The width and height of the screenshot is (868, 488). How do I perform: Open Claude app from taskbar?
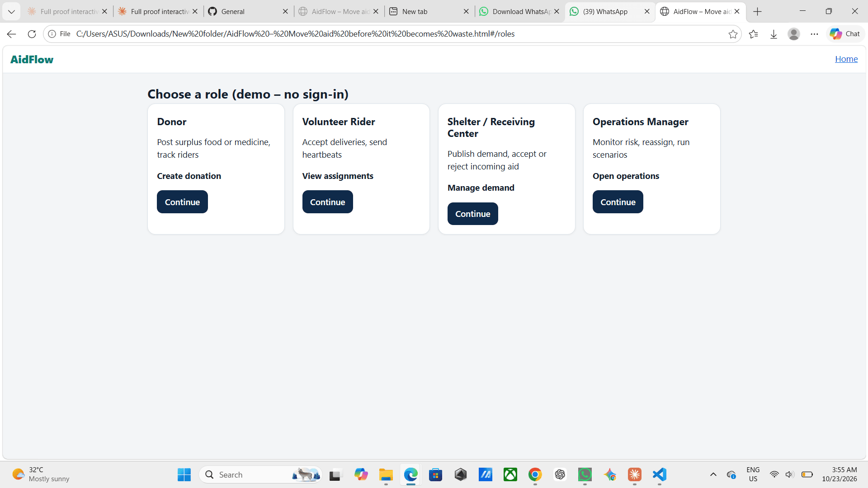(635, 474)
